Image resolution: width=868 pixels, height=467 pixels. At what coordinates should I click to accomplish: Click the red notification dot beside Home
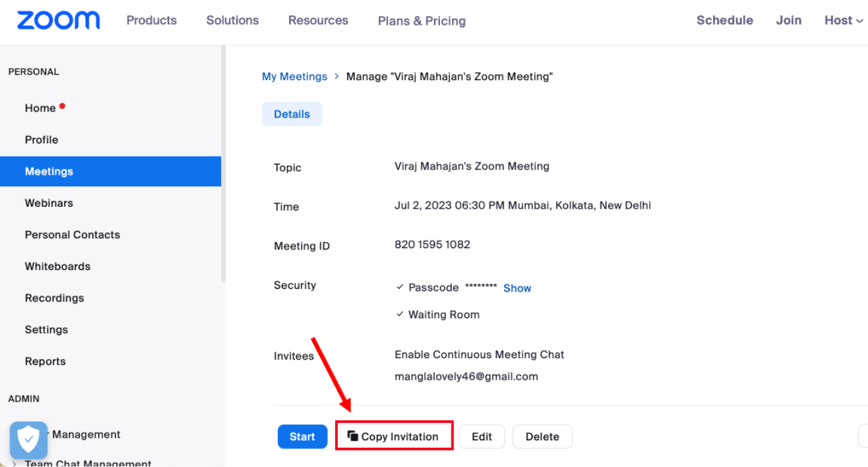(62, 105)
